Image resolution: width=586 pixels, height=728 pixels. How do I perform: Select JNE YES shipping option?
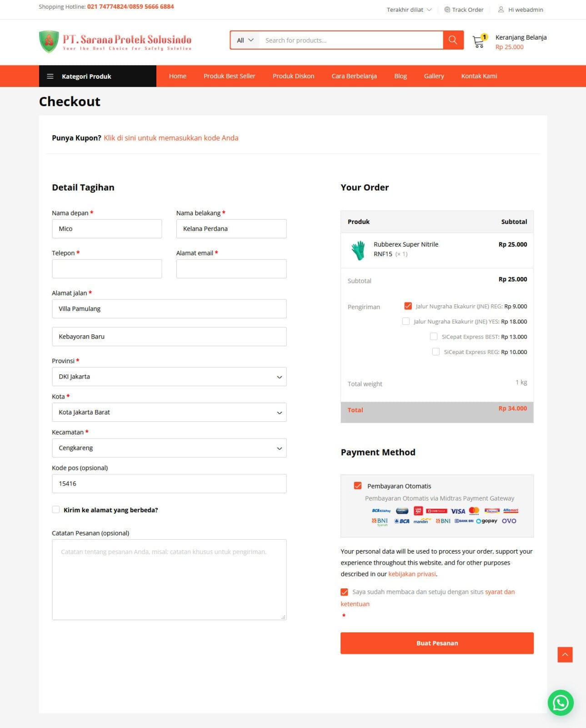(406, 322)
